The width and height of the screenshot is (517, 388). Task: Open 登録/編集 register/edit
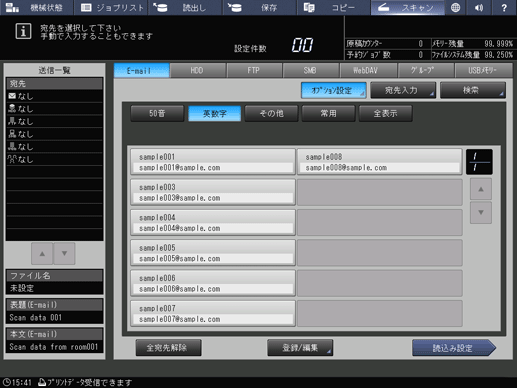click(300, 348)
